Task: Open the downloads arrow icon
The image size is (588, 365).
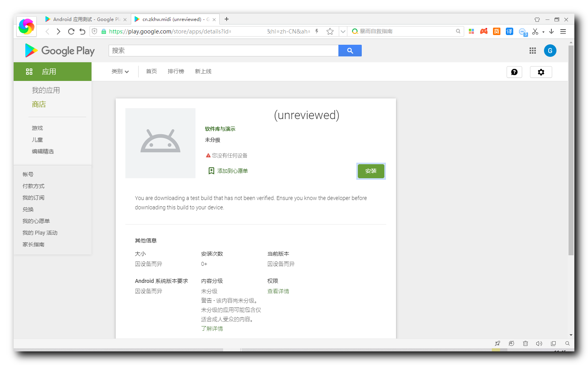Action: 551,32
